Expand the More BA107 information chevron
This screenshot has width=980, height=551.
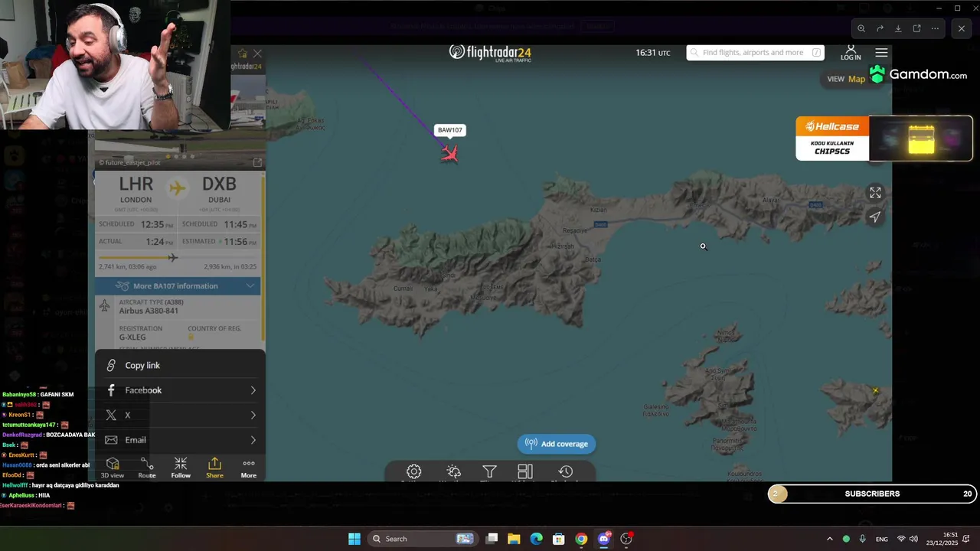pos(250,286)
